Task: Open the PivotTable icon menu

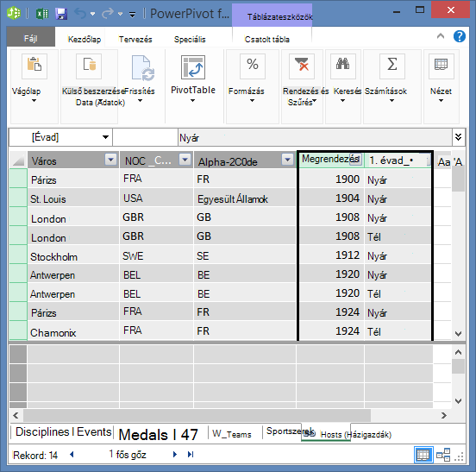Action: 193,67
